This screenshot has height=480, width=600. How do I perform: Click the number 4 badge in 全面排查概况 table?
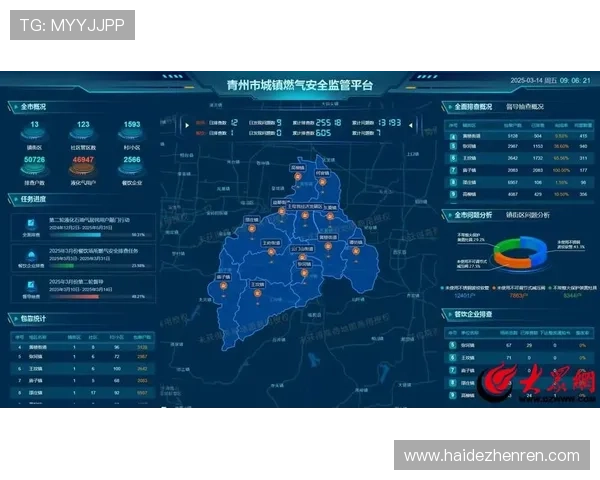(453, 136)
